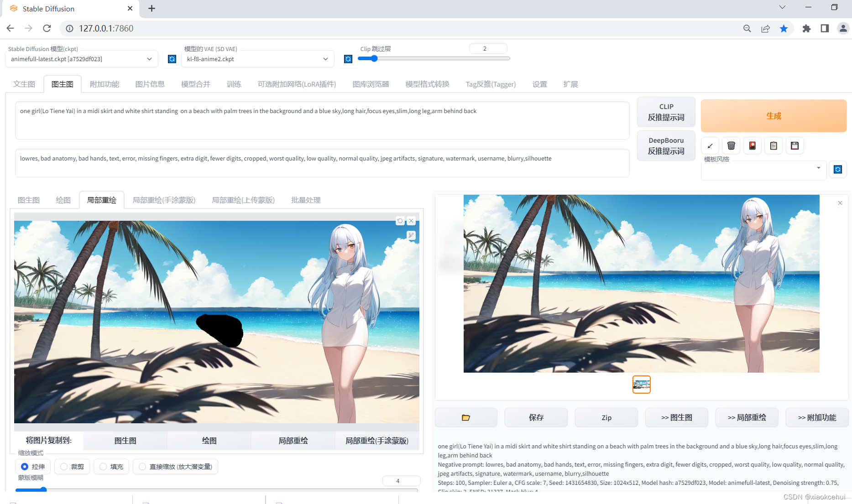Click the positive prompt text box
The width and height of the screenshot is (852, 504).
[322, 120]
